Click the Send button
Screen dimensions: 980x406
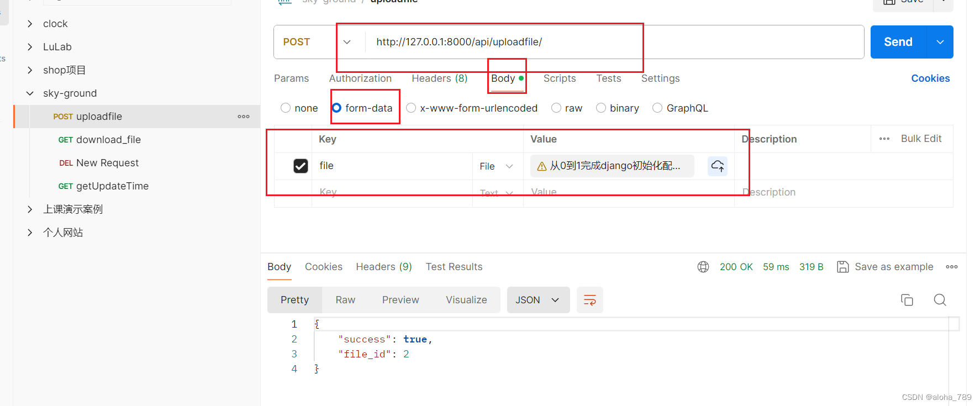tap(898, 42)
